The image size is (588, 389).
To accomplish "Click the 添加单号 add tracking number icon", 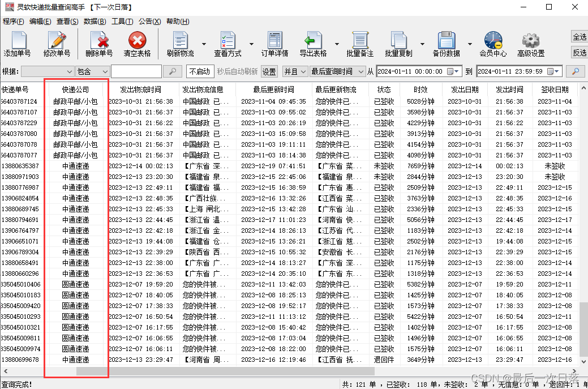I will (x=17, y=44).
